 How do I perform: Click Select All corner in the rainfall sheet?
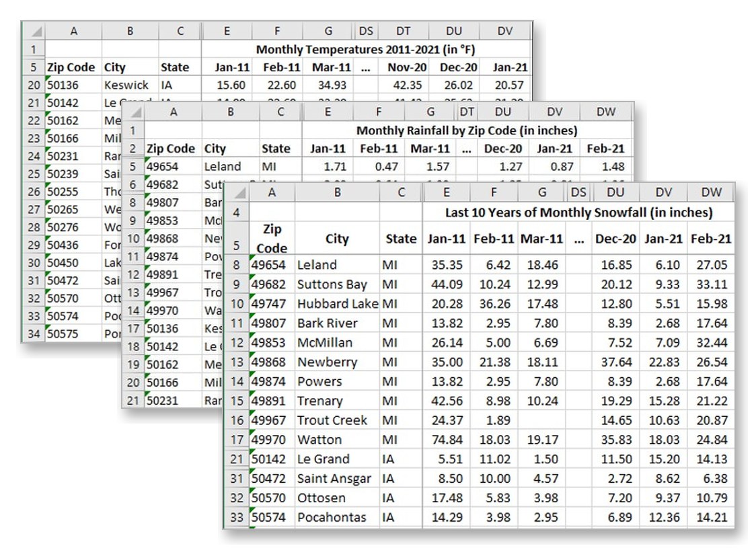[x=133, y=112]
